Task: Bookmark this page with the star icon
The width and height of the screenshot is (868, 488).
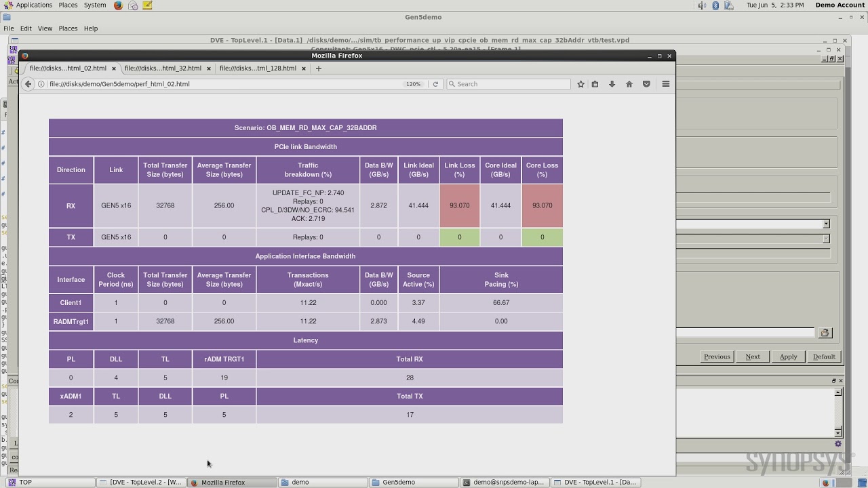Action: point(580,84)
